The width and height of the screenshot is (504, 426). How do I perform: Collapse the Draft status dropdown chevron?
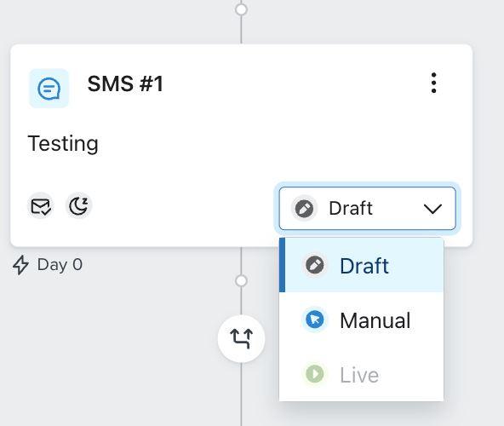point(432,209)
